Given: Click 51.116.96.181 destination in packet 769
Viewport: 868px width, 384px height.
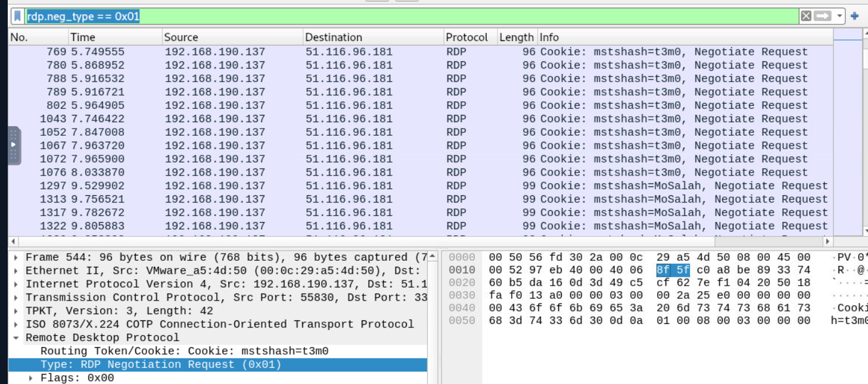Looking at the screenshot, I should pyautogui.click(x=349, y=52).
